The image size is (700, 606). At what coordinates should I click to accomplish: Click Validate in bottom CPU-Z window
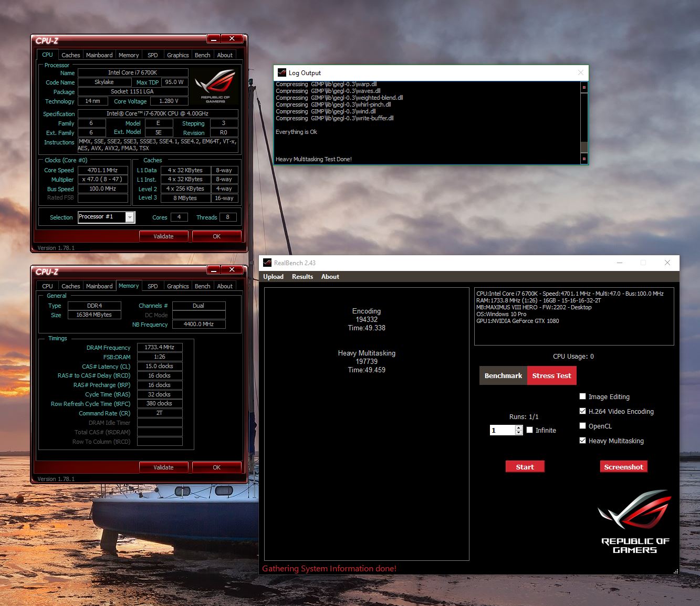(163, 467)
